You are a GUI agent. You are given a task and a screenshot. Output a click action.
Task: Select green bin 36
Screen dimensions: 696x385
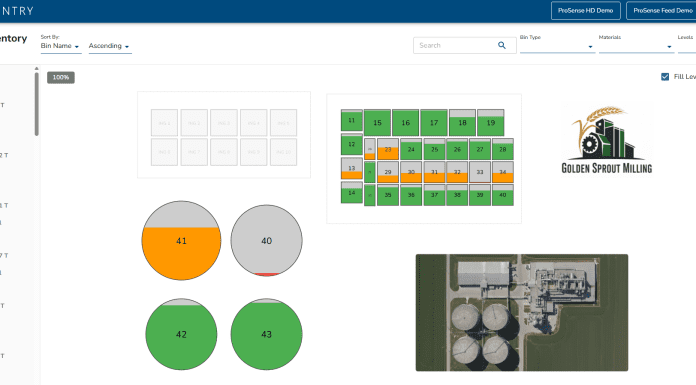pyautogui.click(x=411, y=195)
